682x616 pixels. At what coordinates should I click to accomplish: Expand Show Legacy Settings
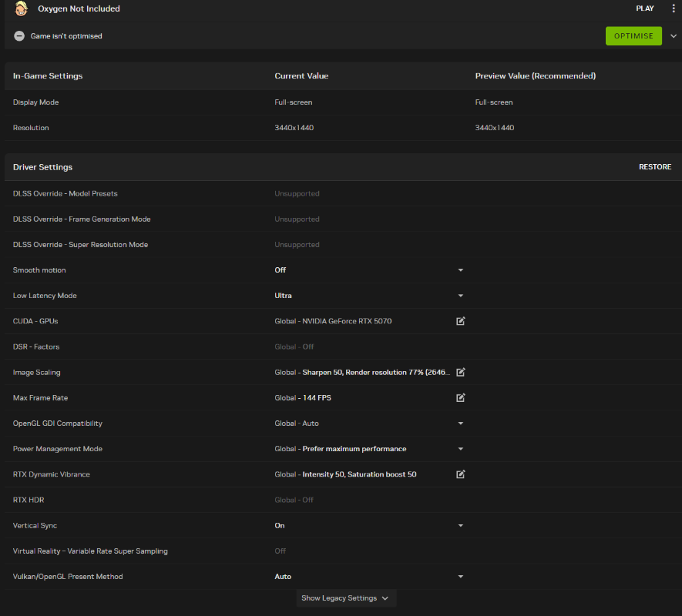[346, 598]
